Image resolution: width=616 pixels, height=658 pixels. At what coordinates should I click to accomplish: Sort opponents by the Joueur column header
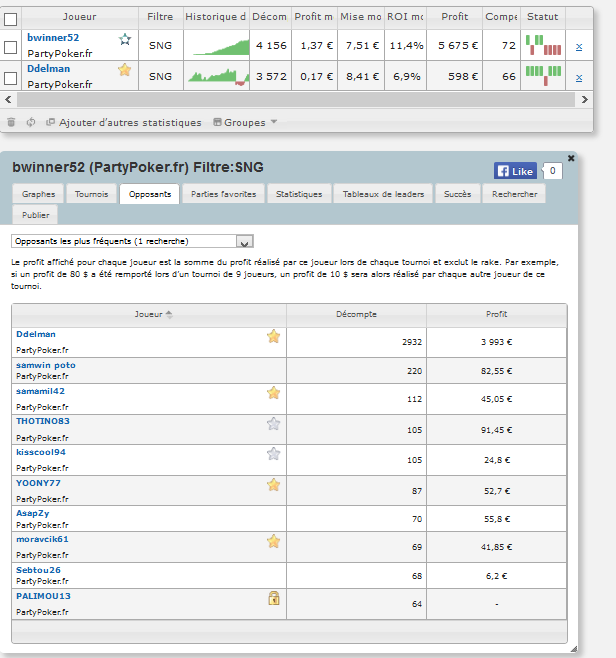click(149, 314)
